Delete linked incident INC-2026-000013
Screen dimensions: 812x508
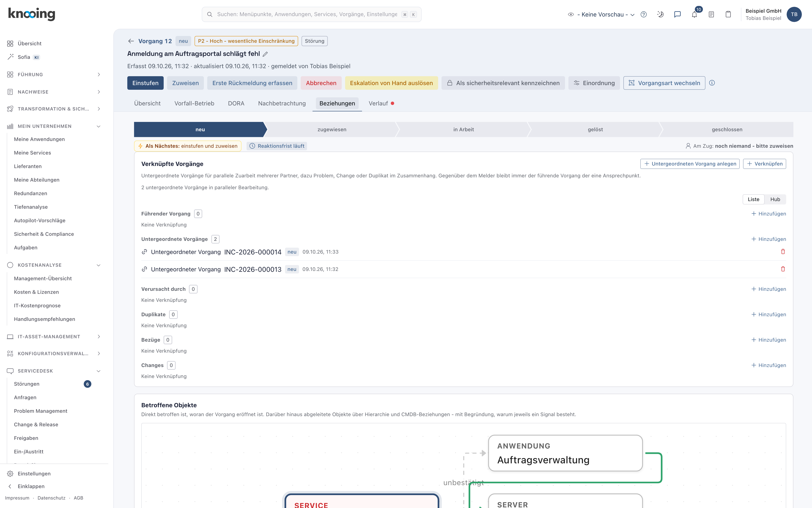(783, 269)
